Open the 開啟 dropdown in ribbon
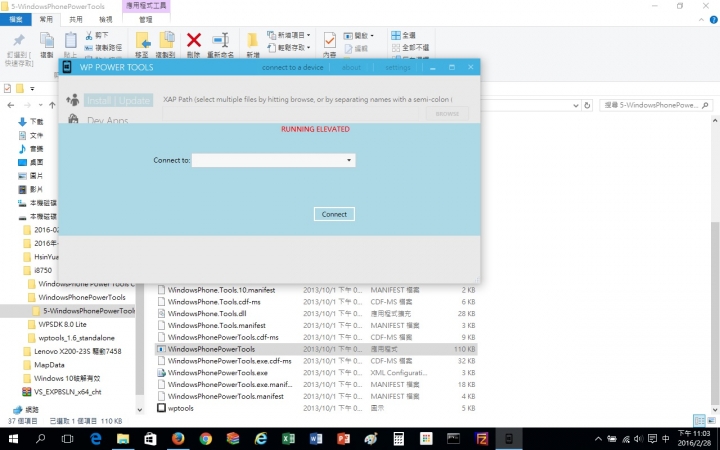Screen dimensions: 720x450 pos(359,35)
